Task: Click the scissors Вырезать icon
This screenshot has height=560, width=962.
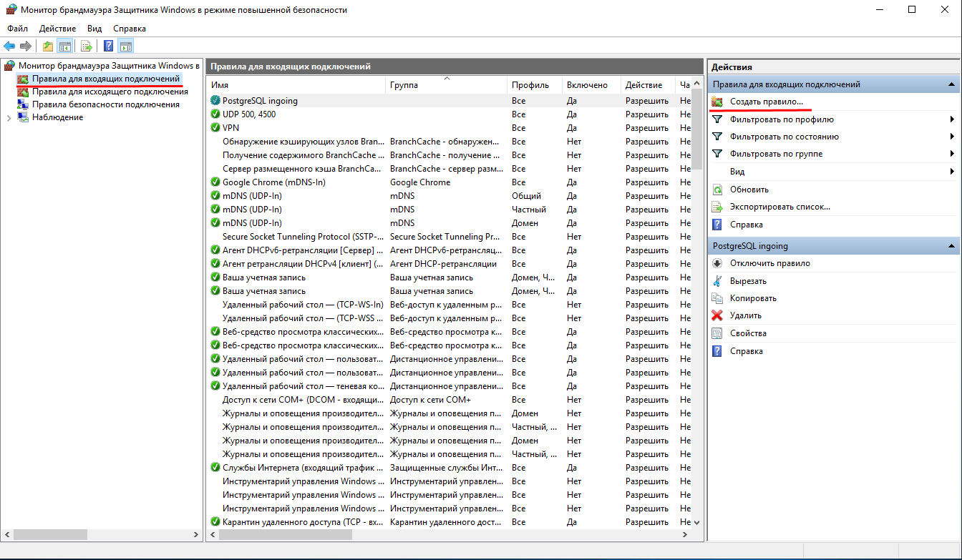Action: (717, 281)
